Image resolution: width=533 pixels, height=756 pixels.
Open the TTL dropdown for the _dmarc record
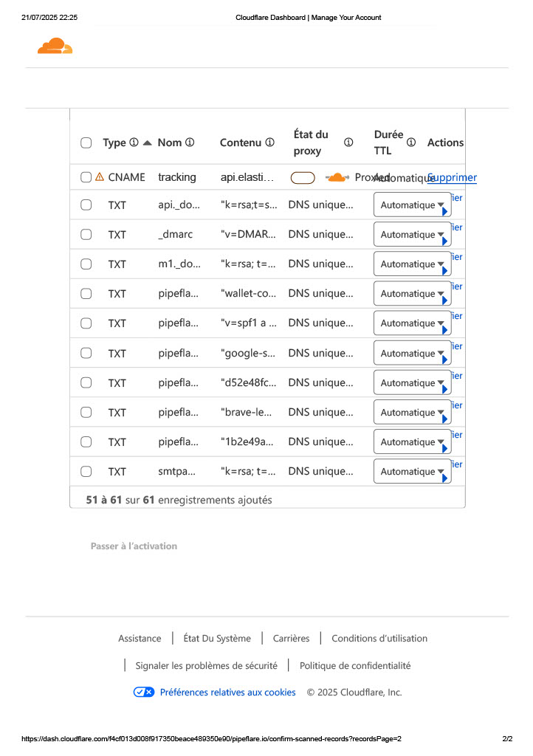pyautogui.click(x=412, y=235)
